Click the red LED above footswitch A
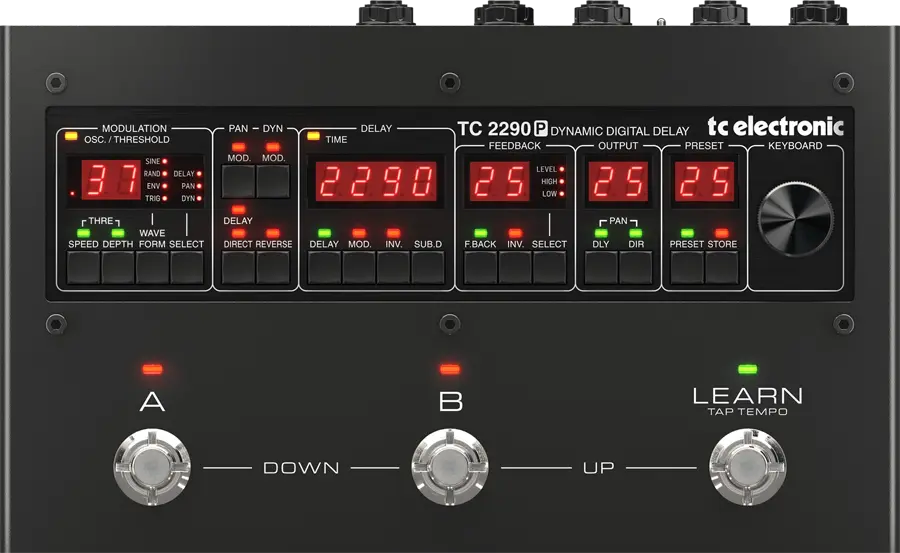The width and height of the screenshot is (900, 553). tap(152, 369)
